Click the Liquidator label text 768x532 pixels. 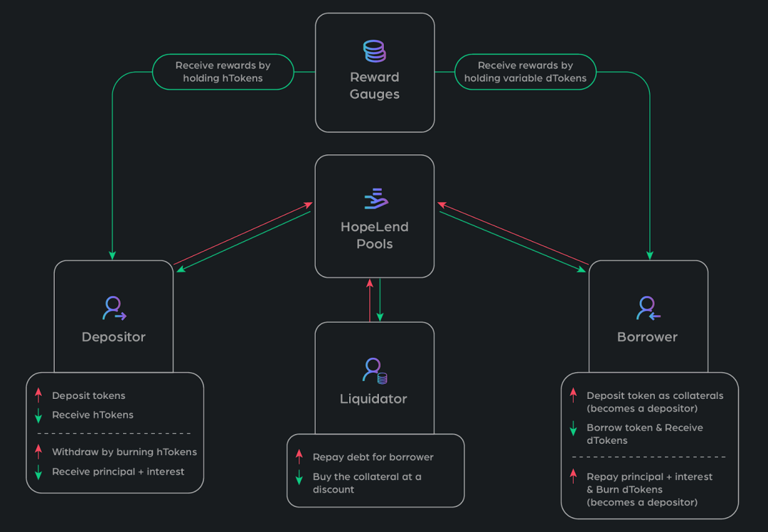[373, 399]
